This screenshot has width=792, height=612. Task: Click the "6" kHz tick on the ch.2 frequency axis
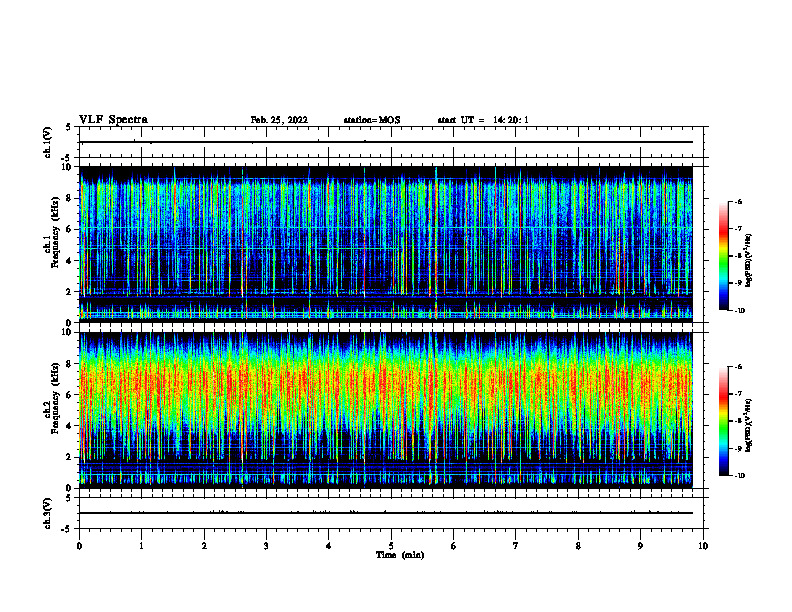pos(69,395)
